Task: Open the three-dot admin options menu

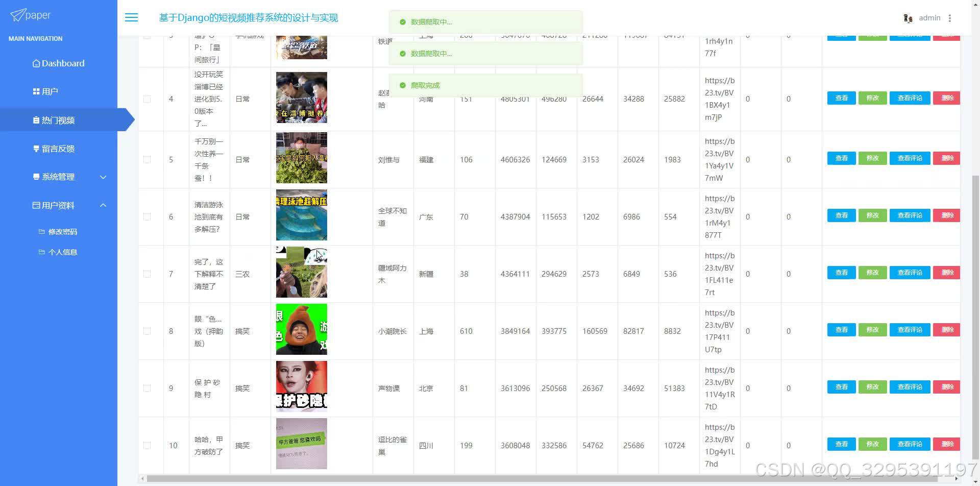Action: pyautogui.click(x=950, y=18)
